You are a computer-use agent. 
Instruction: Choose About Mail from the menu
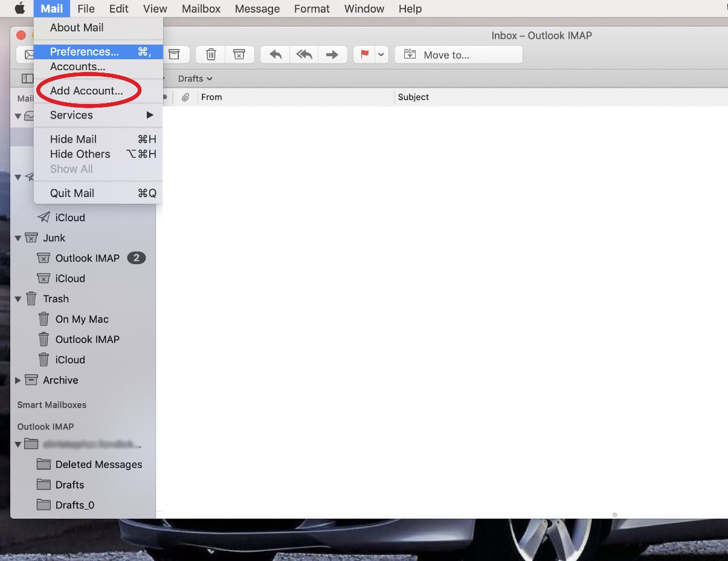click(98, 27)
